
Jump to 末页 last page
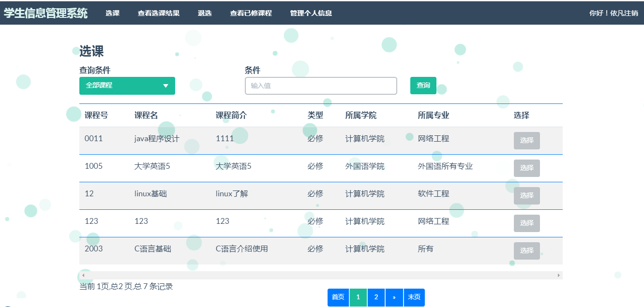point(414,297)
